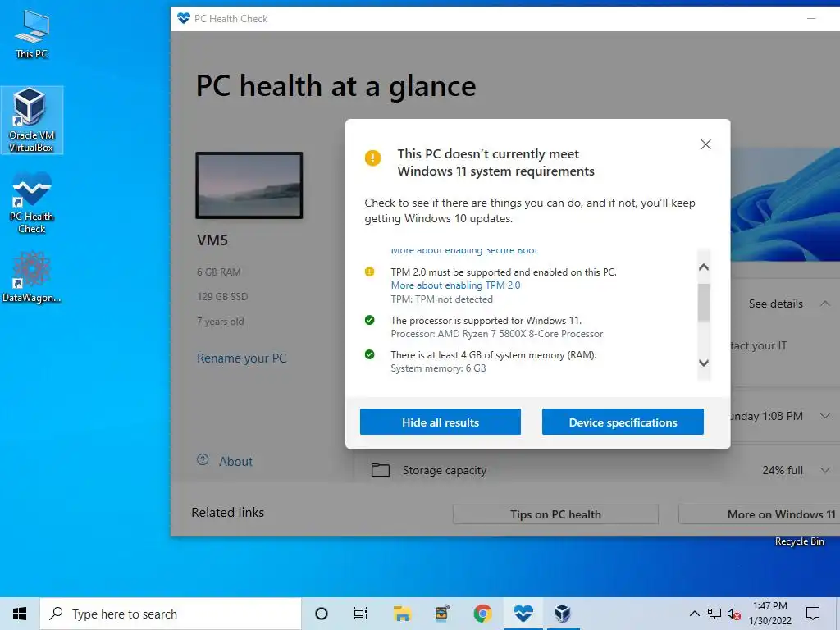Open the About link
Screen dimensions: 840x630
click(x=235, y=461)
